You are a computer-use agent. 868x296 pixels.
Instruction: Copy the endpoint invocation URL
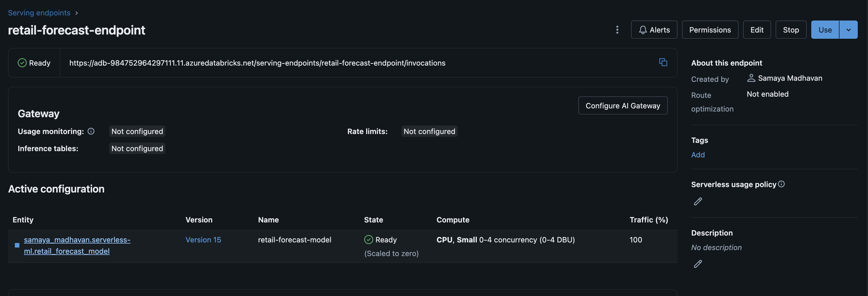663,62
